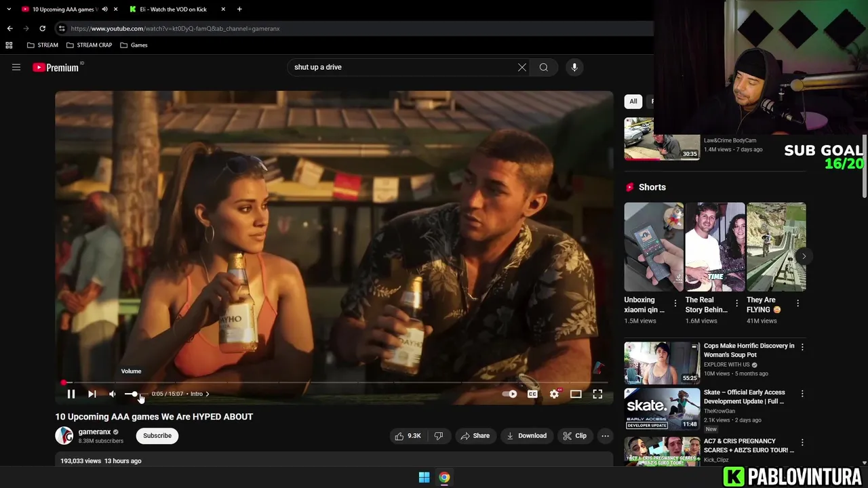The height and width of the screenshot is (488, 868).
Task: Mute tab via speaker icon on tab
Action: click(104, 9)
